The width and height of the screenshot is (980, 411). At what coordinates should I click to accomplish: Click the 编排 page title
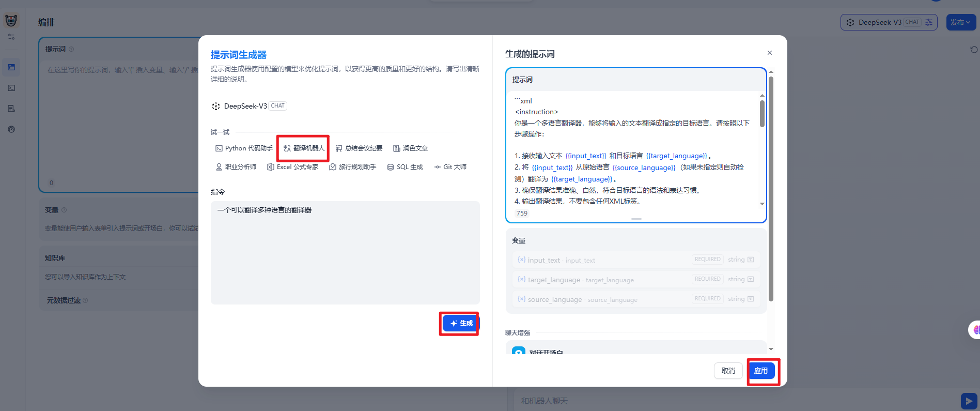[x=46, y=22]
